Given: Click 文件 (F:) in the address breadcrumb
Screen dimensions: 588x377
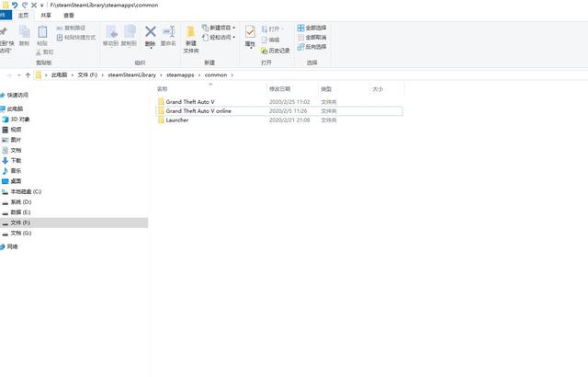Looking at the screenshot, I should pyautogui.click(x=87, y=75).
